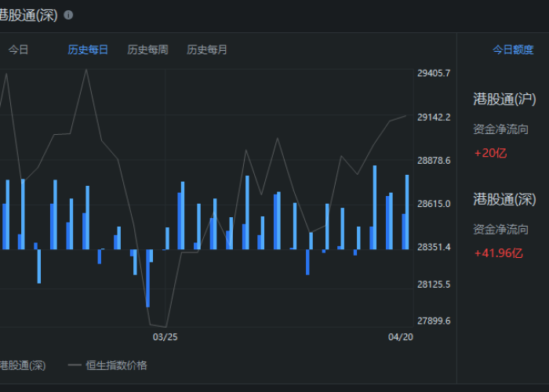The image size is (549, 392).
Task: Click the 港股通(深) heading in side panel
Action: [504, 199]
